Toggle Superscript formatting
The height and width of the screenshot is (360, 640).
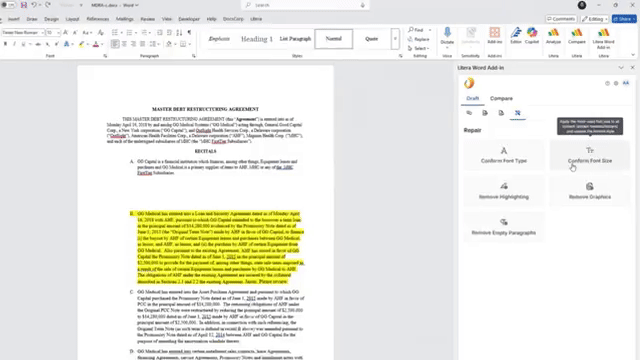56,44
